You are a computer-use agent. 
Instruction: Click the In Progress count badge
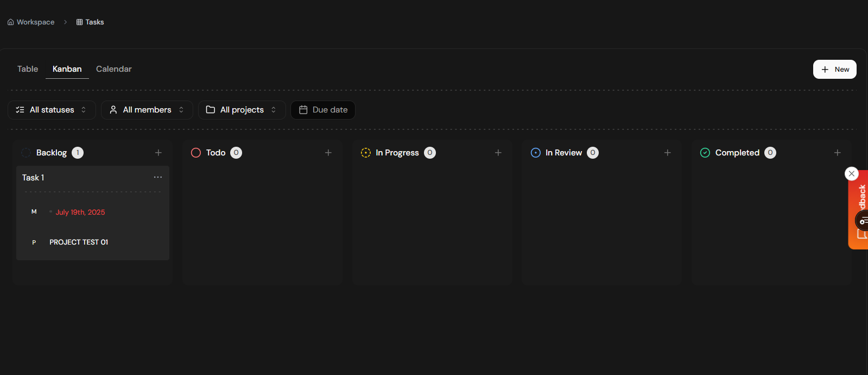(430, 153)
